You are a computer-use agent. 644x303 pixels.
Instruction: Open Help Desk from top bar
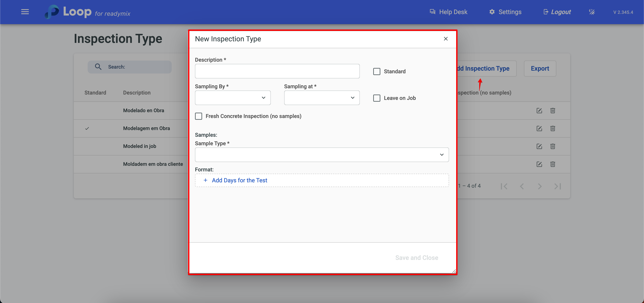point(448,12)
